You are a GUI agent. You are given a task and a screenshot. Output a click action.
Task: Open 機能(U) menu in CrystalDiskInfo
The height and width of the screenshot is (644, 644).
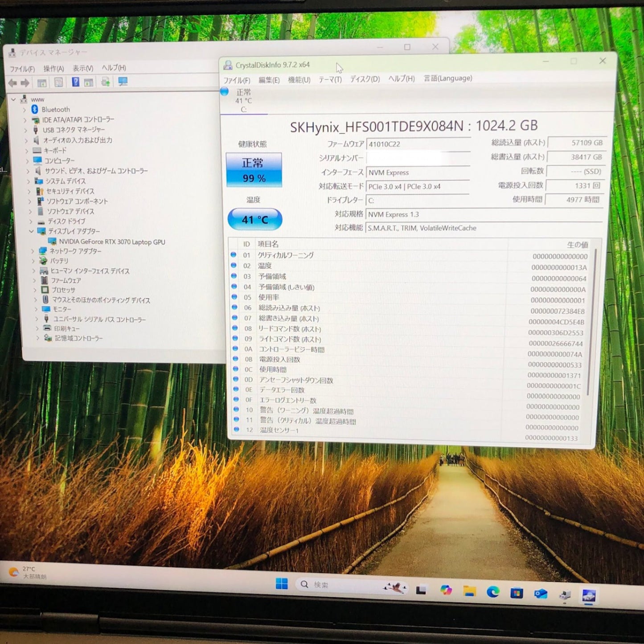[299, 80]
